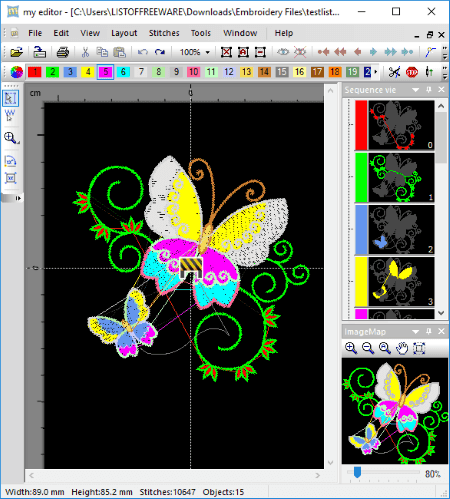Click the scissors trim icon
Screen dimensions: 450x499
394,72
